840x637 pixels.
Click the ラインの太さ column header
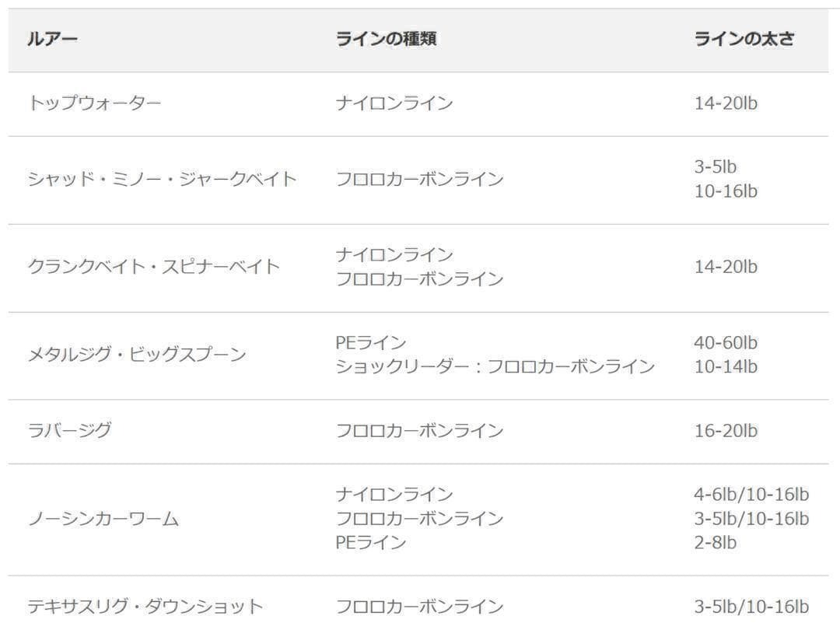744,40
